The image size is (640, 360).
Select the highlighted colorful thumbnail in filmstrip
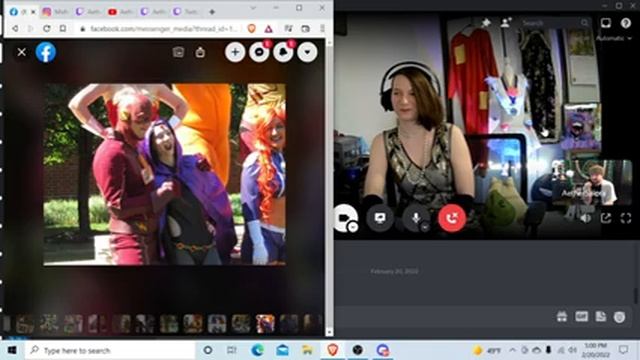click(265, 324)
